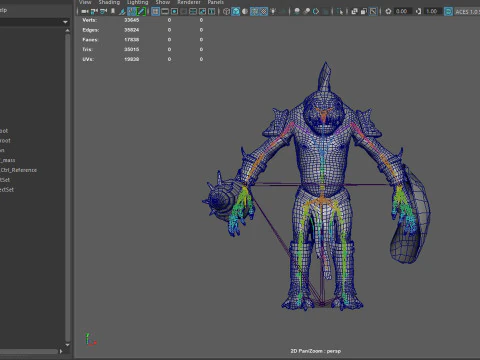Toggle the multisample anti-aliasing icon
Image resolution: width=480 pixels, height=360 pixels.
pos(316,11)
